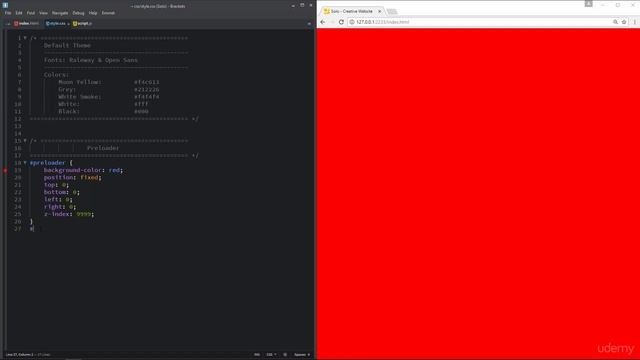Viewport: 640px width, 360px height.
Task: Open the Find menu in Brackets
Action: 31,13
